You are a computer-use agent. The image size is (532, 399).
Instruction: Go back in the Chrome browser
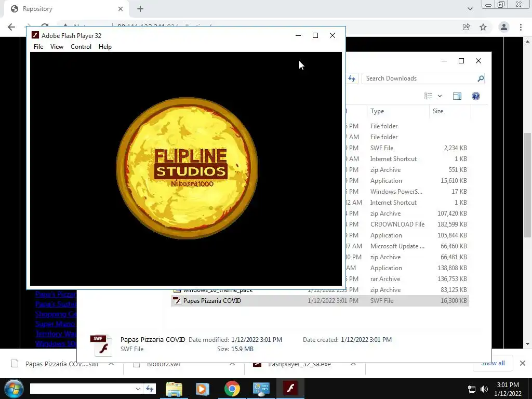coord(11,27)
